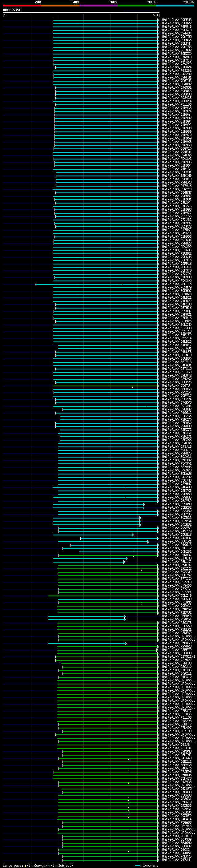Select the UniRef100_P49613 label
The height and width of the screenshot is (868, 197).
coord(176,545)
